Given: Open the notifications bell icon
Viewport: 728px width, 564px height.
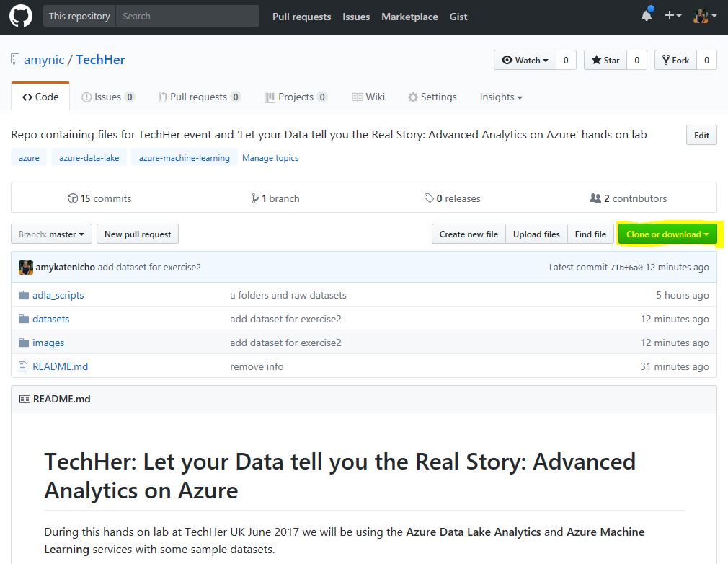Looking at the screenshot, I should 647,15.
